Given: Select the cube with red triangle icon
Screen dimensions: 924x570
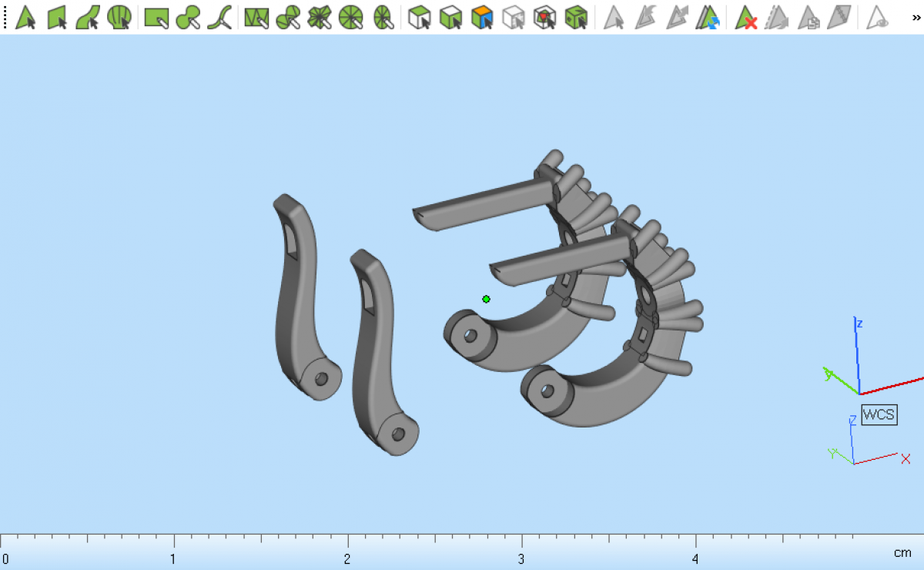Looking at the screenshot, I should point(545,17).
